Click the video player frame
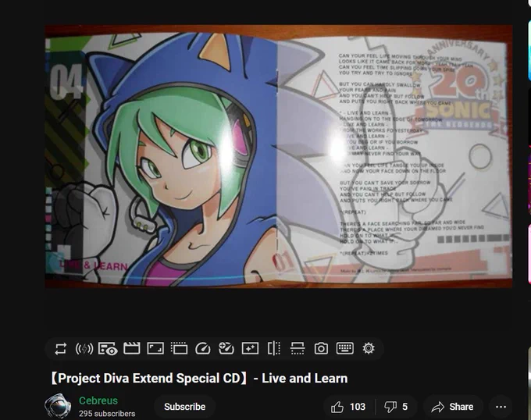 [x=278, y=156]
